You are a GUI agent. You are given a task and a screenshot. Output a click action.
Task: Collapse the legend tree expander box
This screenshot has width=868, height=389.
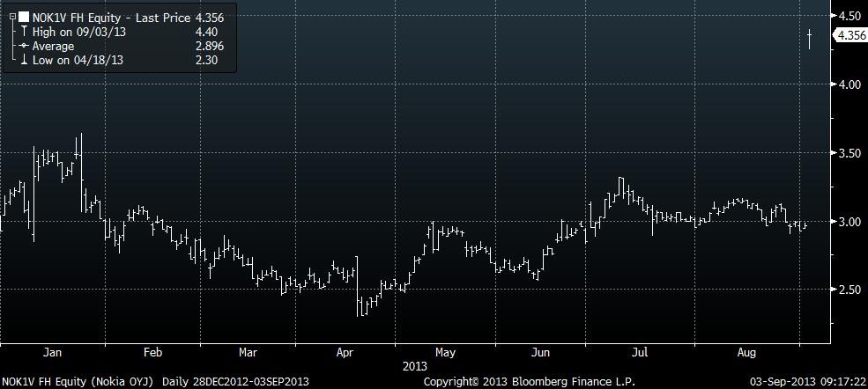[x=12, y=18]
